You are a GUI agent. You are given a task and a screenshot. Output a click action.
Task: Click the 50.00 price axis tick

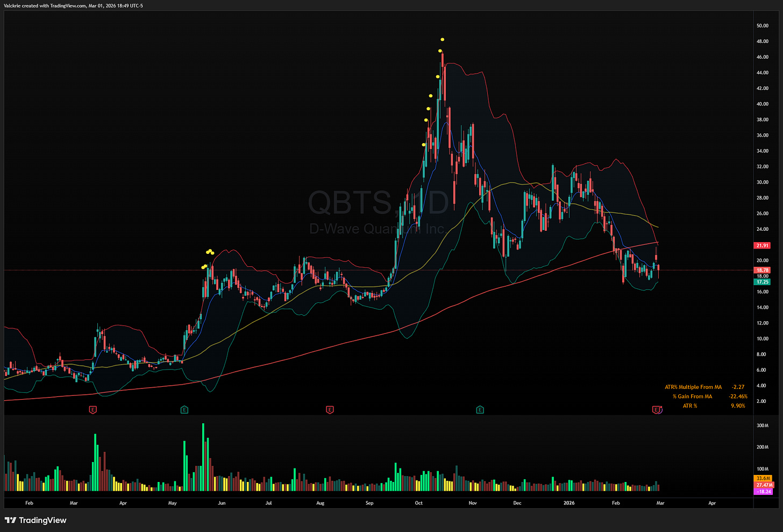(x=762, y=26)
